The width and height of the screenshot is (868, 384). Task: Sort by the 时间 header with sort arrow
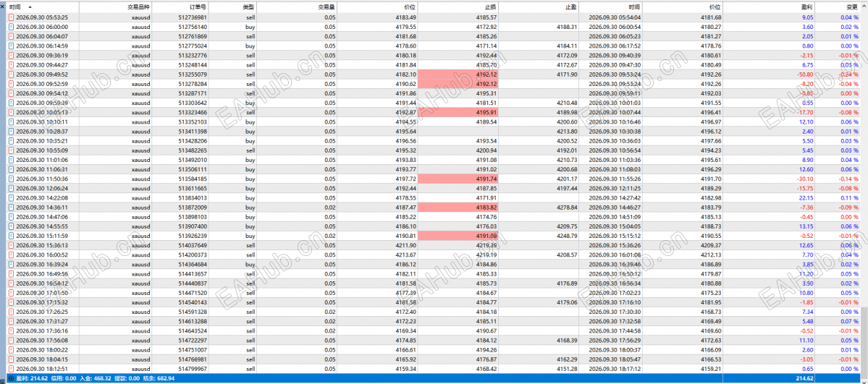[43, 7]
